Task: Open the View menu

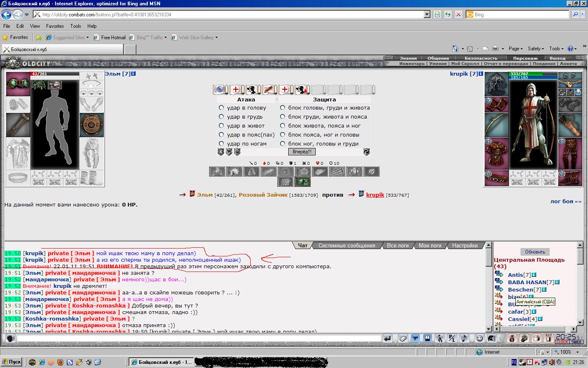Action: [35, 26]
